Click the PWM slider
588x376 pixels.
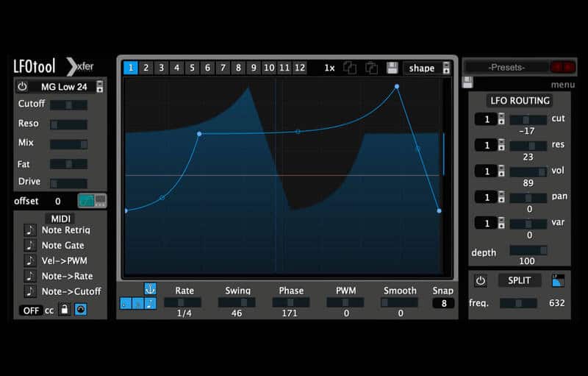(345, 302)
